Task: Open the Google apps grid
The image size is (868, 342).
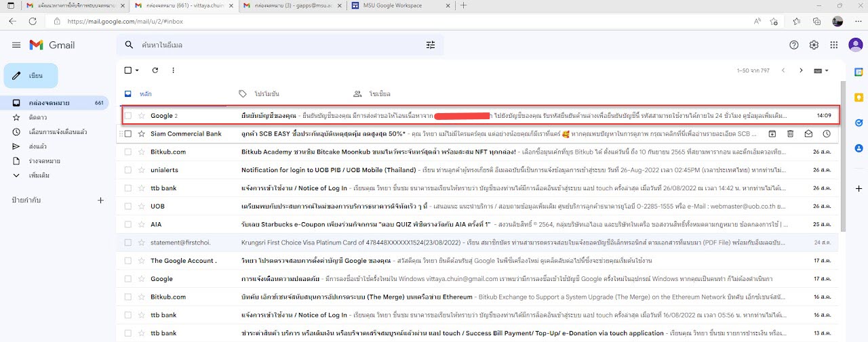Action: point(834,45)
